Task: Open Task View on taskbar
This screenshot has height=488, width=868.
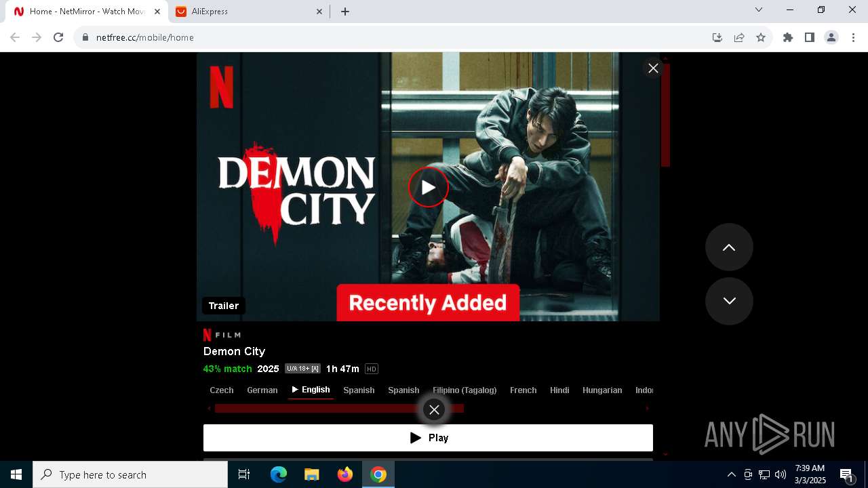Action: pos(244,474)
